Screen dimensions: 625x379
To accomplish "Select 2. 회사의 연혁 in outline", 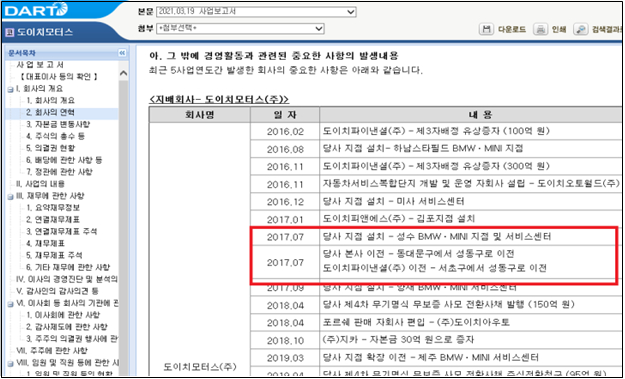I will click(50, 112).
